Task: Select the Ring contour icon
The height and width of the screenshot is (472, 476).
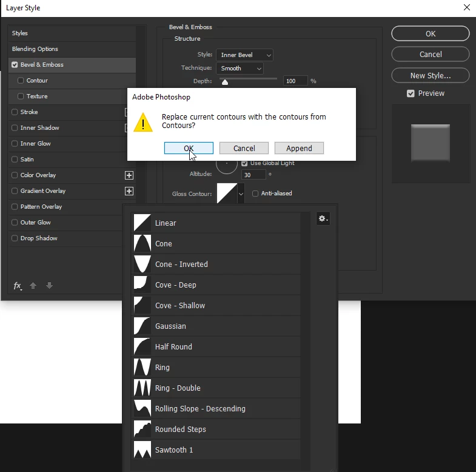Action: click(142, 368)
